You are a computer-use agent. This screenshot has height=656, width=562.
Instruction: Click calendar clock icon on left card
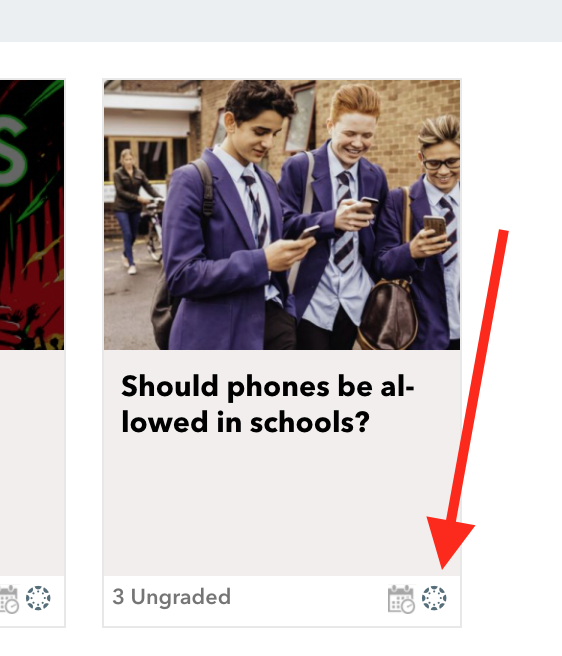[x=9, y=599]
